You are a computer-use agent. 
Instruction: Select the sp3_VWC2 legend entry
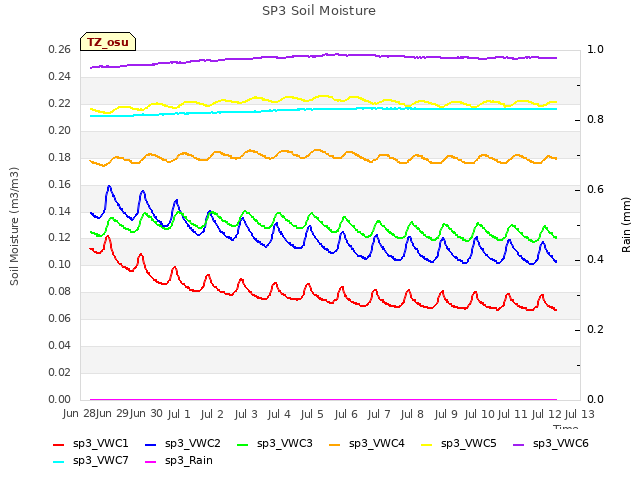coord(183,444)
